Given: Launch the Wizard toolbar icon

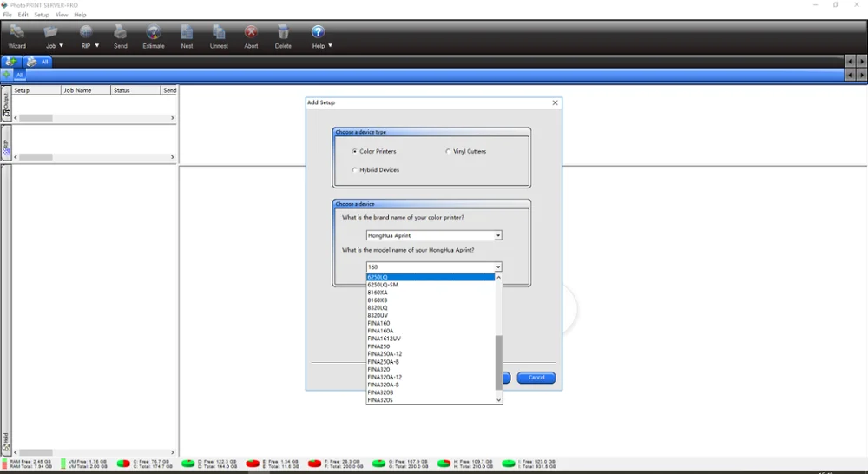Looking at the screenshot, I should (x=17, y=32).
